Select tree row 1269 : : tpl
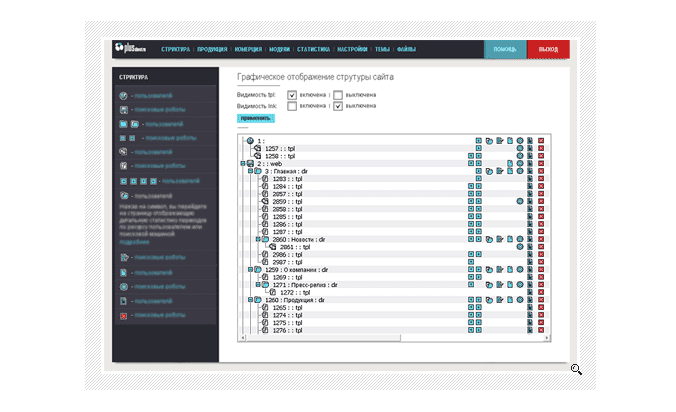The image size is (676, 412). 288,277
